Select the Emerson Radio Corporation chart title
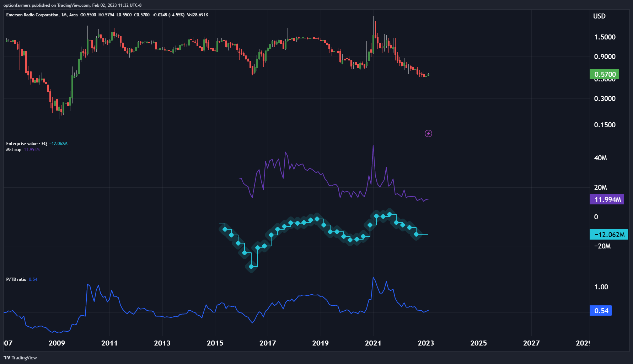The image size is (633, 364). click(x=32, y=15)
